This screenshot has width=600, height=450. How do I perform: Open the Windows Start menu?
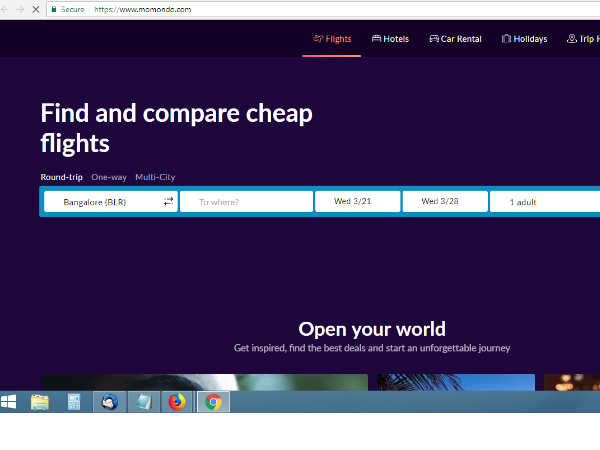point(8,402)
